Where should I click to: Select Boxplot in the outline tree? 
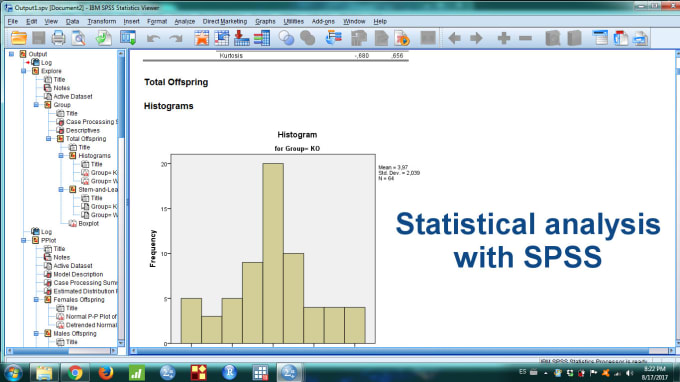(x=88, y=224)
